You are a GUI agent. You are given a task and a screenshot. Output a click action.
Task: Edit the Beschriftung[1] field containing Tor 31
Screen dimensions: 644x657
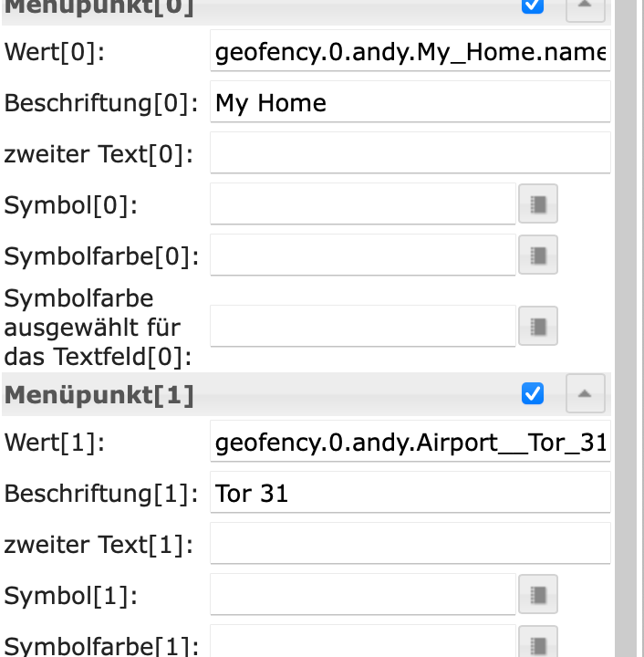[410, 494]
